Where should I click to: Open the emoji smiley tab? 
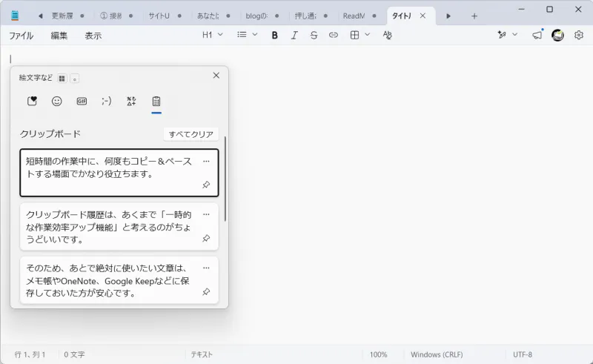point(57,101)
